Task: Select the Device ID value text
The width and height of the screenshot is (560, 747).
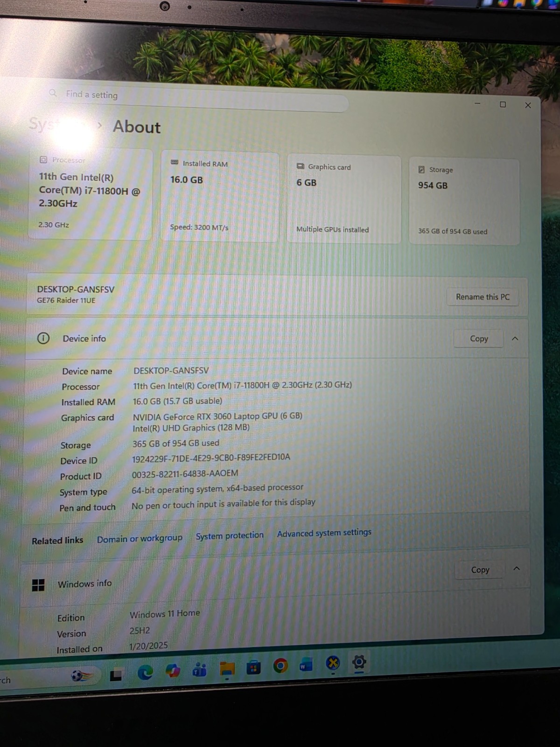Action: pos(211,458)
